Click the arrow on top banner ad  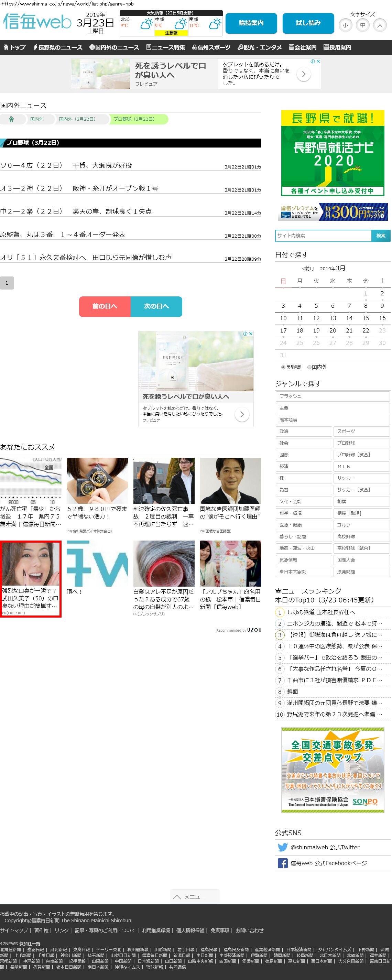(x=303, y=74)
